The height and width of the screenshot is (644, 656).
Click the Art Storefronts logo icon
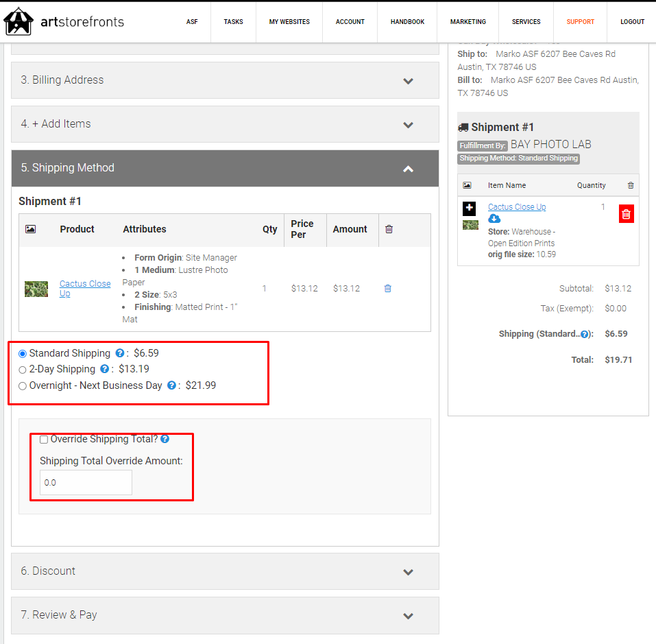click(19, 21)
